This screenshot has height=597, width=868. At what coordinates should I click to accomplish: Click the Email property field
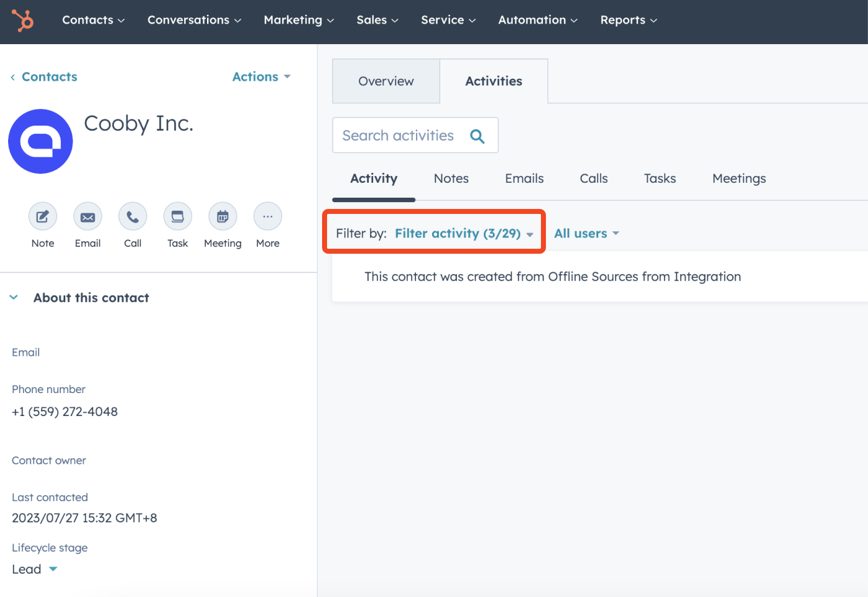tap(25, 353)
